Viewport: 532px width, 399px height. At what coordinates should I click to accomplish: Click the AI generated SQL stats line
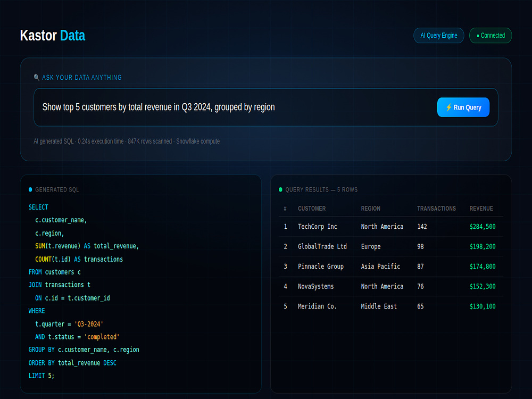(x=127, y=141)
